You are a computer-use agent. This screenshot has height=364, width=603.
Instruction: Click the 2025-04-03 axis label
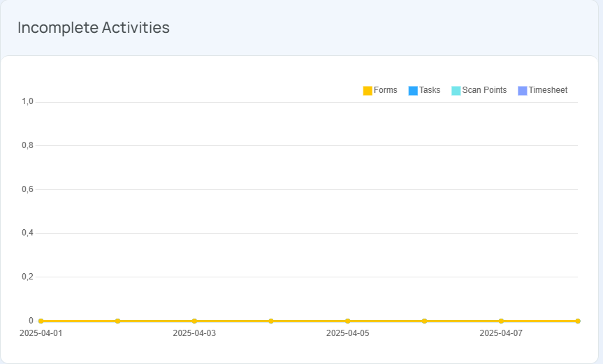pos(194,333)
